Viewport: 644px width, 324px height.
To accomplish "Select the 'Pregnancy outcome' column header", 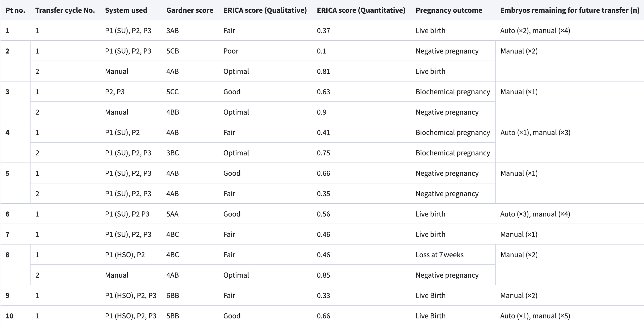I will point(449,10).
